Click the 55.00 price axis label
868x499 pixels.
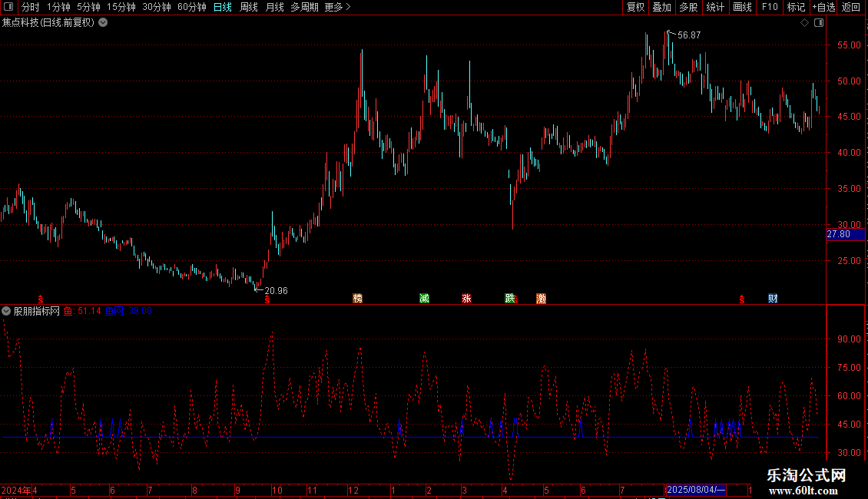pos(849,45)
